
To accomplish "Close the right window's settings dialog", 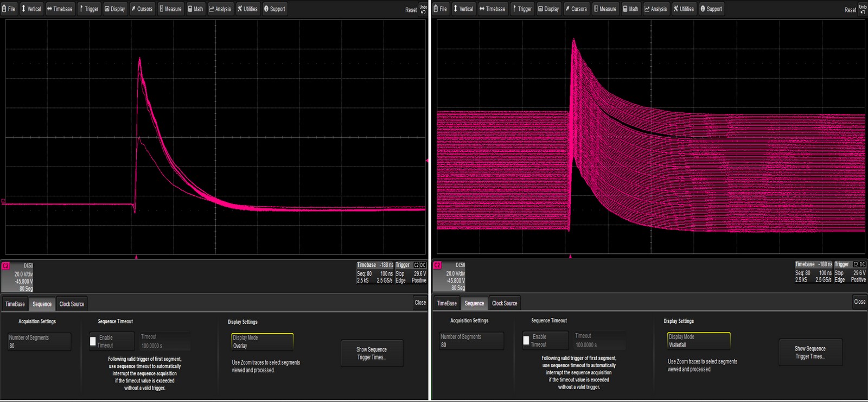I will pyautogui.click(x=860, y=302).
